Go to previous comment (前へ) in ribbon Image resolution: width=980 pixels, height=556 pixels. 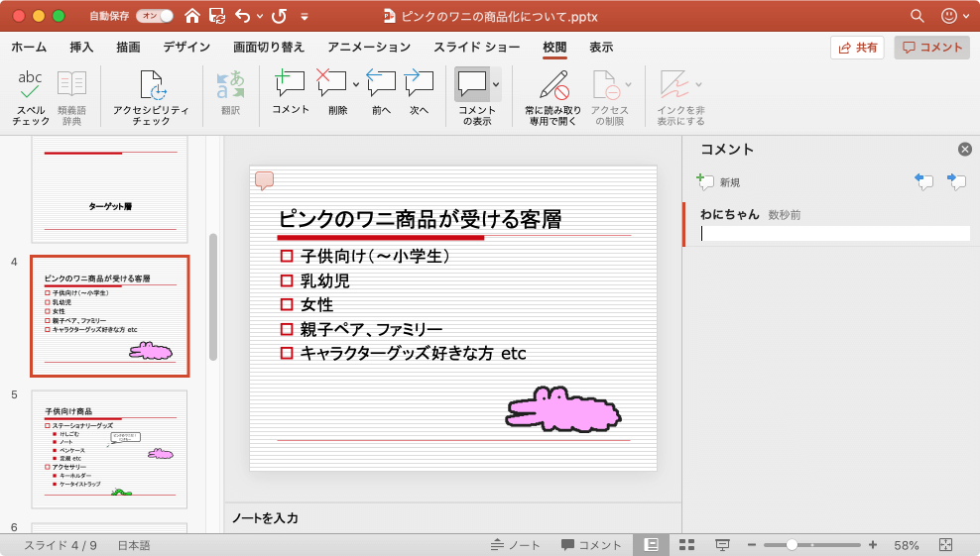click(381, 93)
